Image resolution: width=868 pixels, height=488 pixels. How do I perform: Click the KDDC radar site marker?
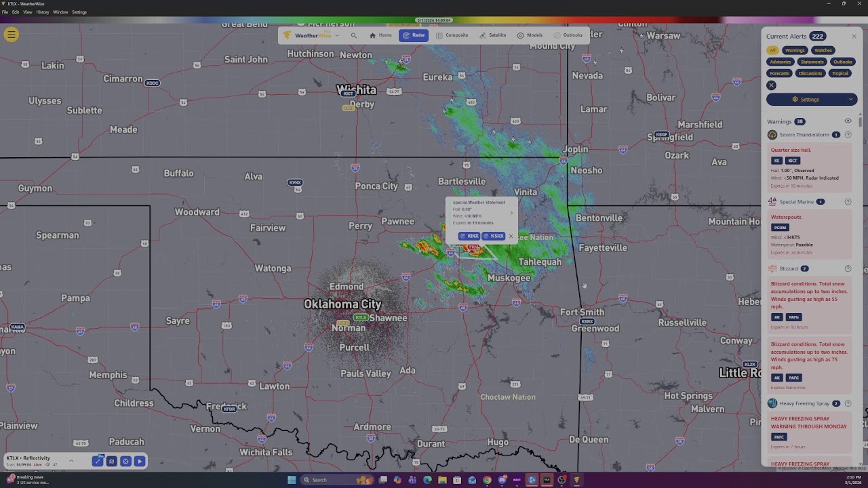pyautogui.click(x=153, y=83)
